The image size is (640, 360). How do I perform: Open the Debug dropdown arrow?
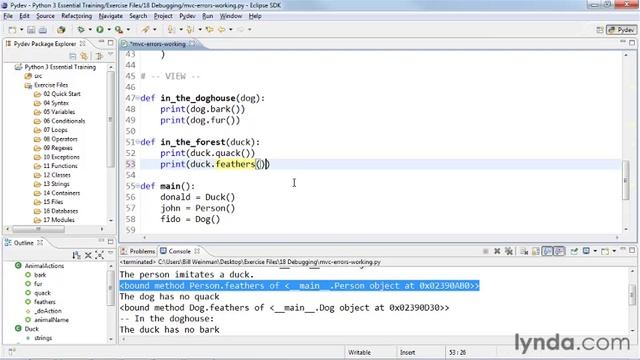(x=90, y=29)
